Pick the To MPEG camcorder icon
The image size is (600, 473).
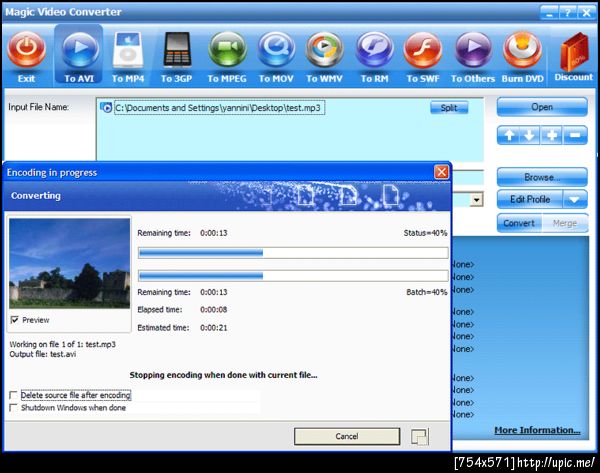pyautogui.click(x=227, y=51)
